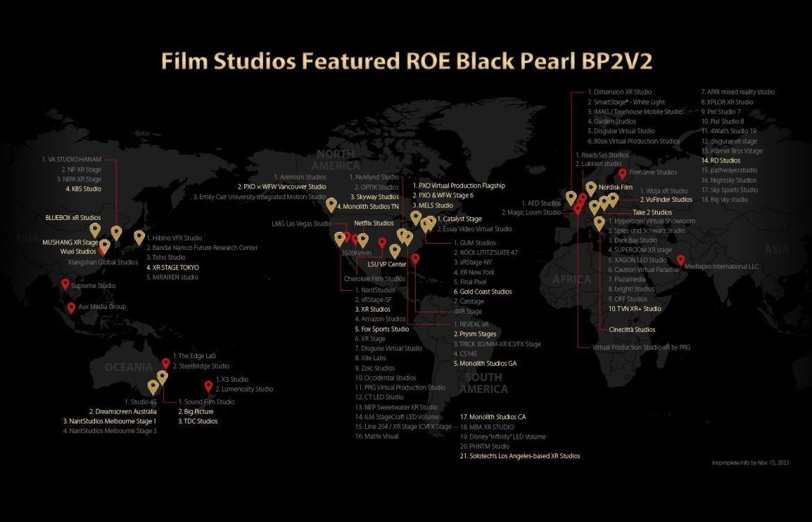Screen dimensions: 812x522
Task: Select the X3 Studio map marker
Action: (x=208, y=386)
